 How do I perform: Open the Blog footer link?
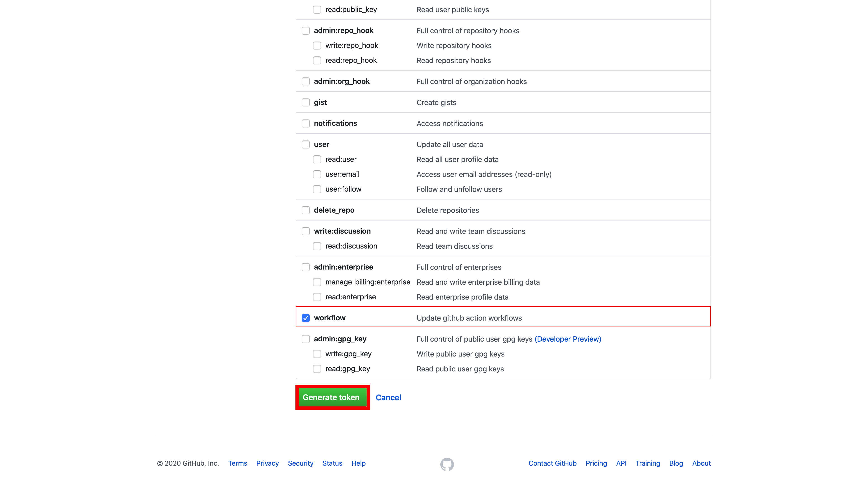tap(676, 463)
